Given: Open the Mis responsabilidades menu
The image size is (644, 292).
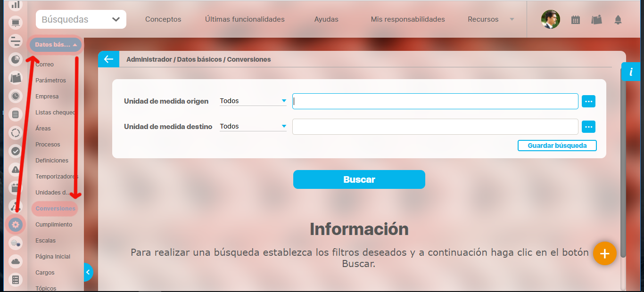Looking at the screenshot, I should (408, 19).
